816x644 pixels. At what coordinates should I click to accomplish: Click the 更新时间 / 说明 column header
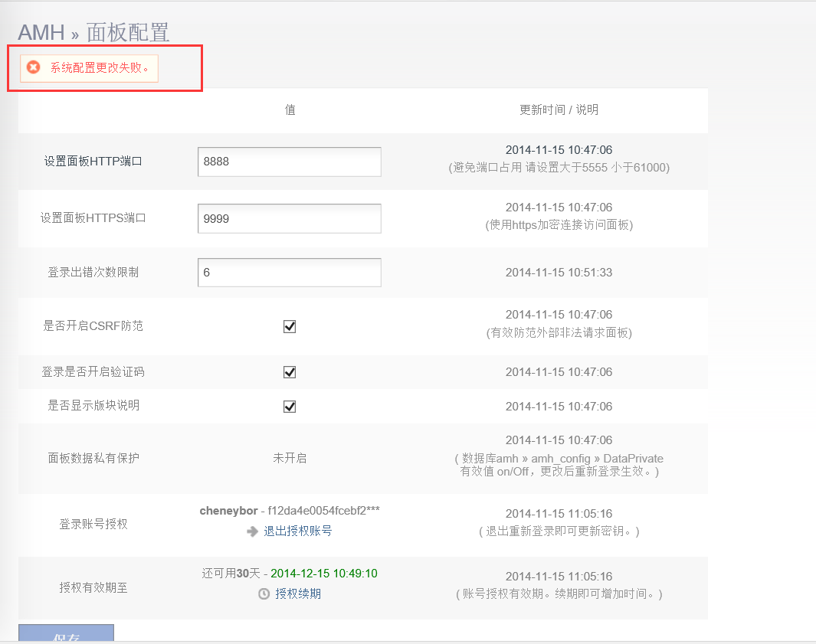pyautogui.click(x=559, y=110)
